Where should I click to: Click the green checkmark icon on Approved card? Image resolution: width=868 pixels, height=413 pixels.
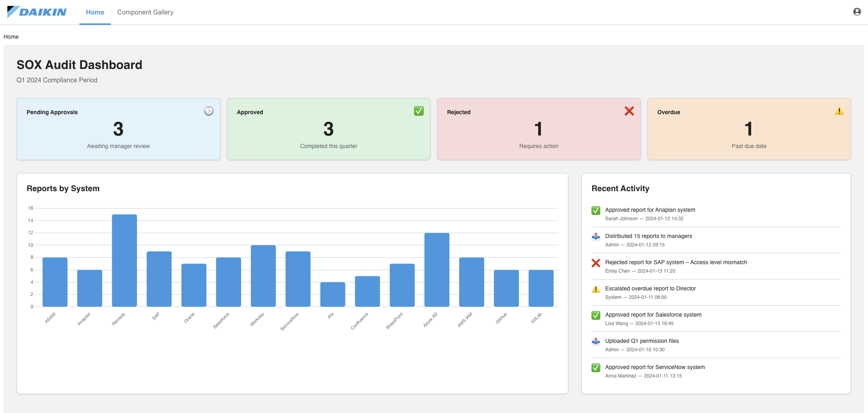coord(419,111)
